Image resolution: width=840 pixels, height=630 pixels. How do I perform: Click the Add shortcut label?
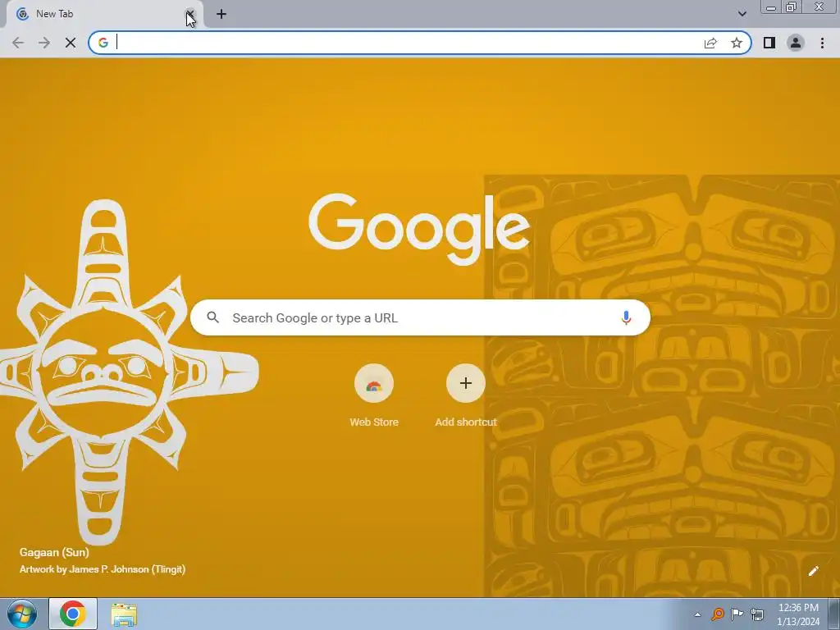click(466, 422)
